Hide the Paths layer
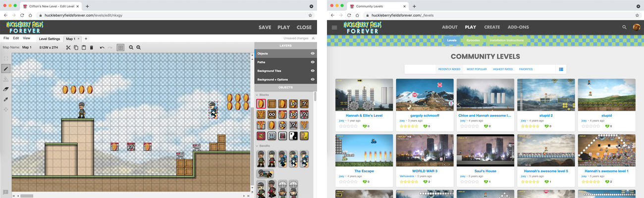The image size is (644, 198). [313, 62]
